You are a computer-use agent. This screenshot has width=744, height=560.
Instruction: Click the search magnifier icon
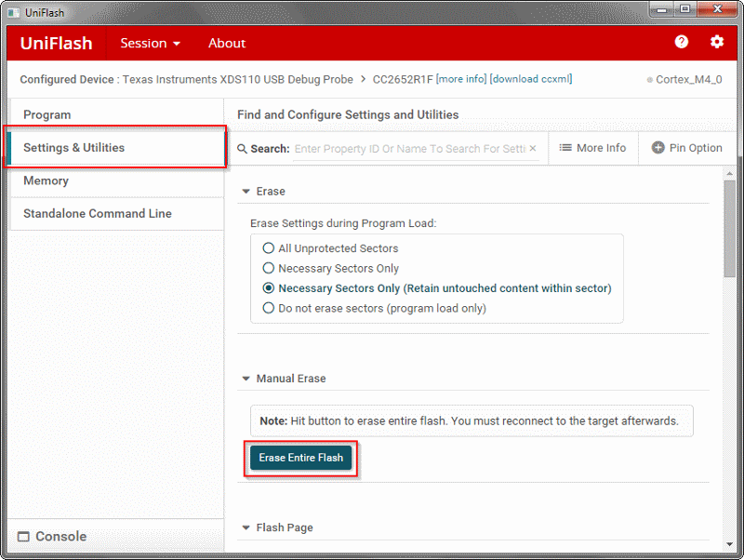coord(242,149)
